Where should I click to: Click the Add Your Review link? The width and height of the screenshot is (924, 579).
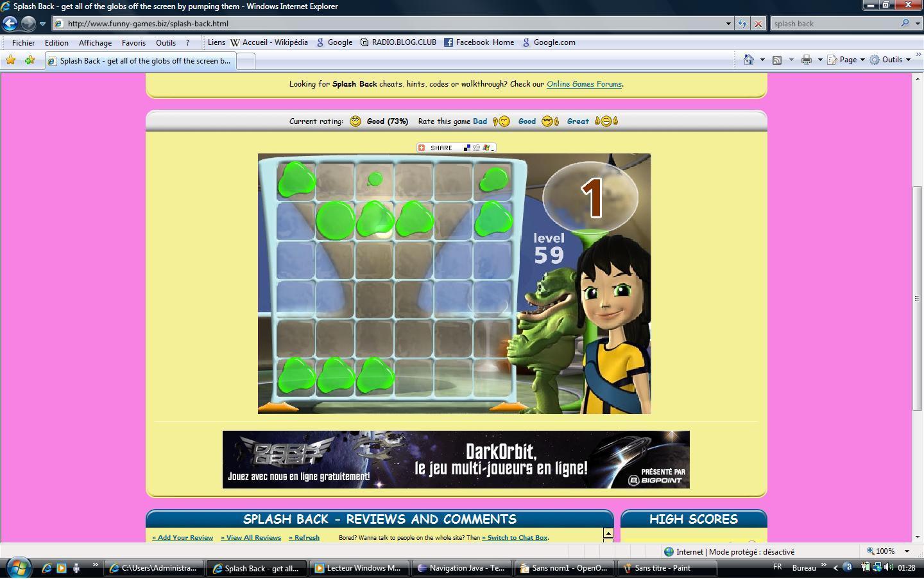(182, 538)
